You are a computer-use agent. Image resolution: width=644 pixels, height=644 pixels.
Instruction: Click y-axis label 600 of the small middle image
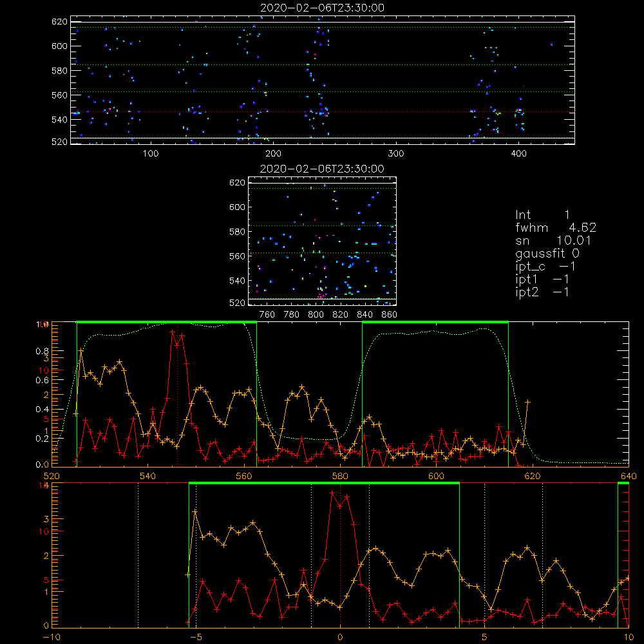point(238,207)
